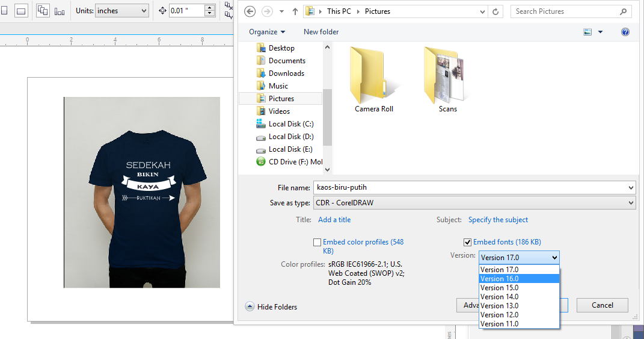The height and width of the screenshot is (339, 644).
Task: Click Specify the subject link
Action: point(498,220)
